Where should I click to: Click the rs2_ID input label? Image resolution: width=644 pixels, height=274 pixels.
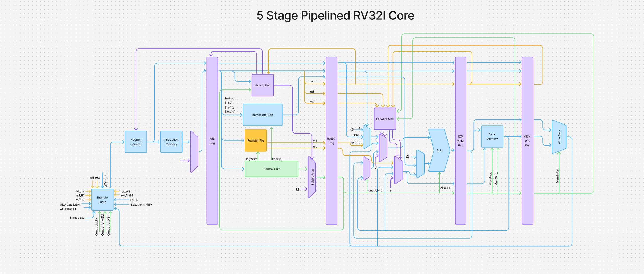(80, 200)
